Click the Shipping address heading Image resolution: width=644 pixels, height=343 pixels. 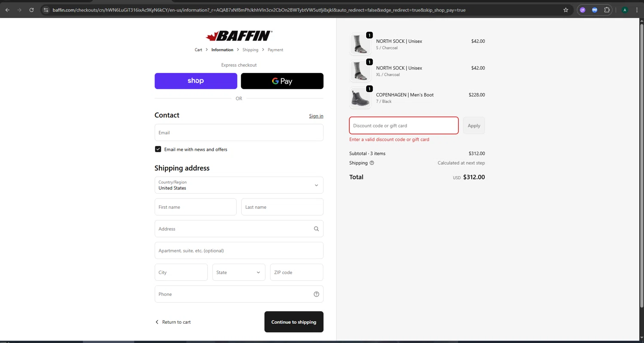(x=182, y=168)
